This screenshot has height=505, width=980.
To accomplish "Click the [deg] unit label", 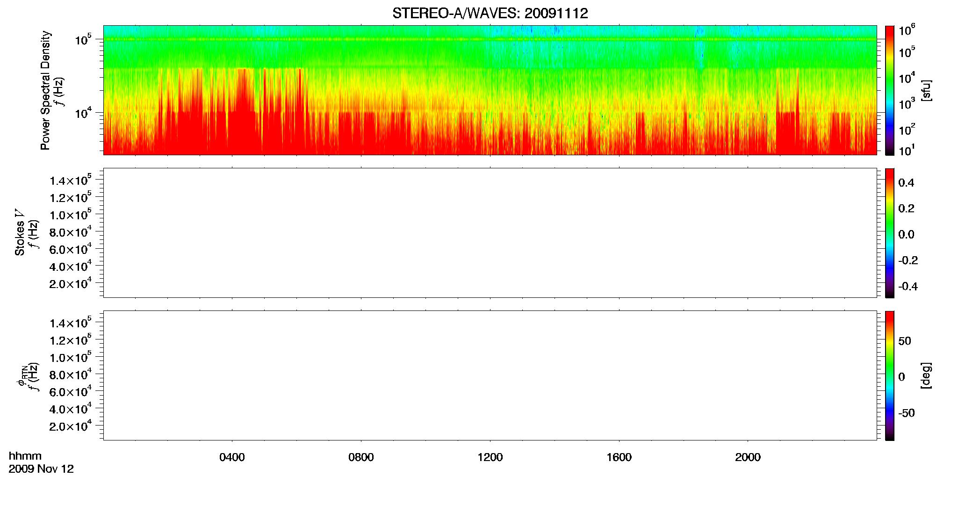I will pos(926,375).
